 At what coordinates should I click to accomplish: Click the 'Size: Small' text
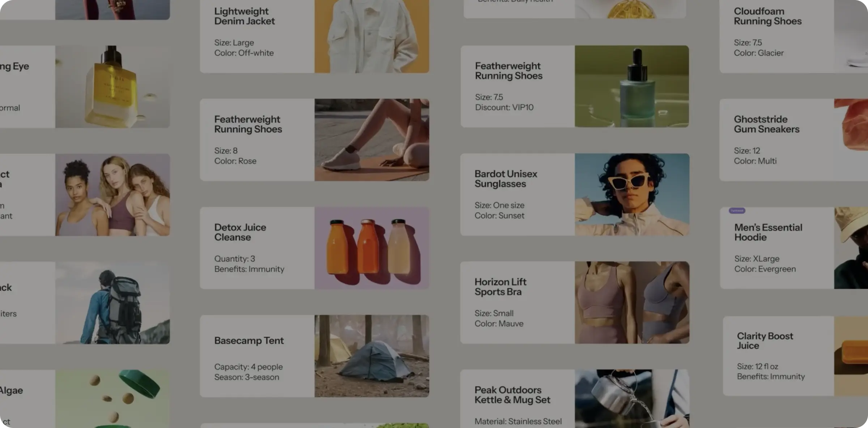click(x=494, y=313)
